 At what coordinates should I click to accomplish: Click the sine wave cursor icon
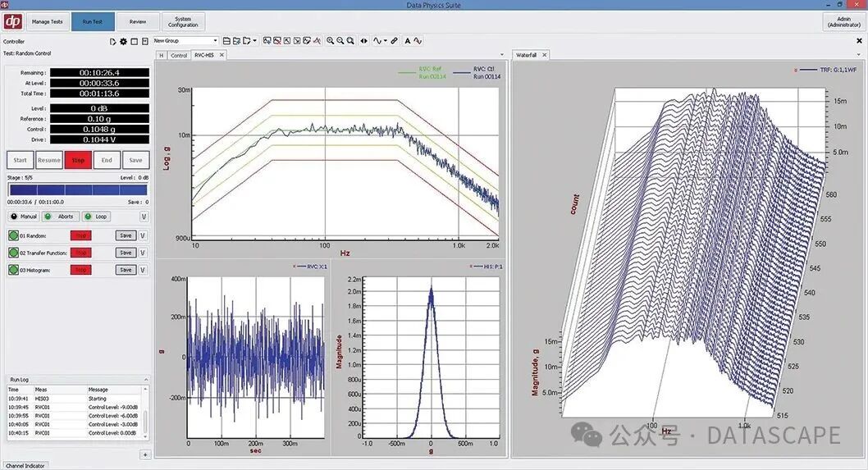tap(377, 41)
